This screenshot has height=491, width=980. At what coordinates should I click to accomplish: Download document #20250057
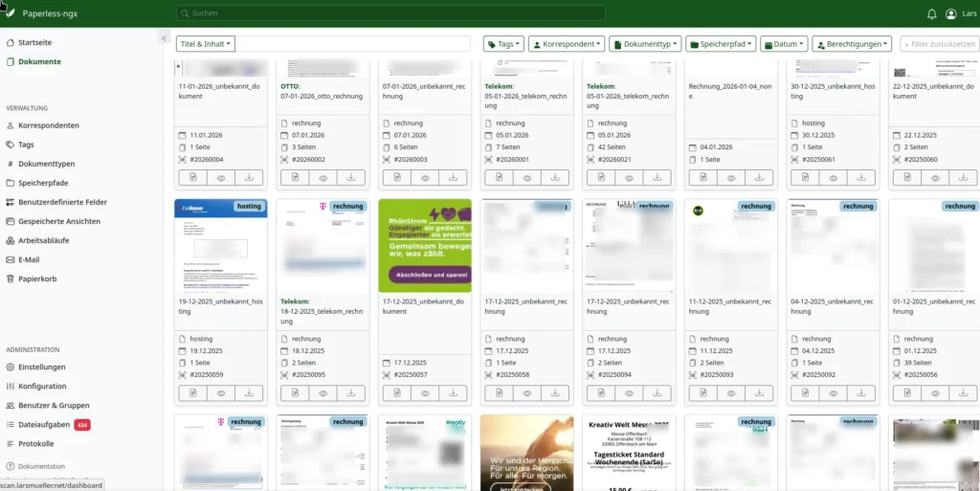click(x=453, y=393)
